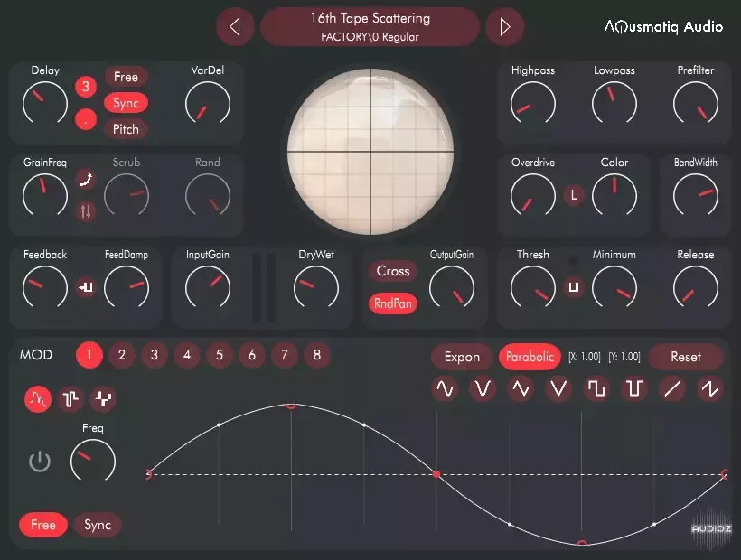
Task: Click the delay division number 3 button
Action: (x=86, y=87)
